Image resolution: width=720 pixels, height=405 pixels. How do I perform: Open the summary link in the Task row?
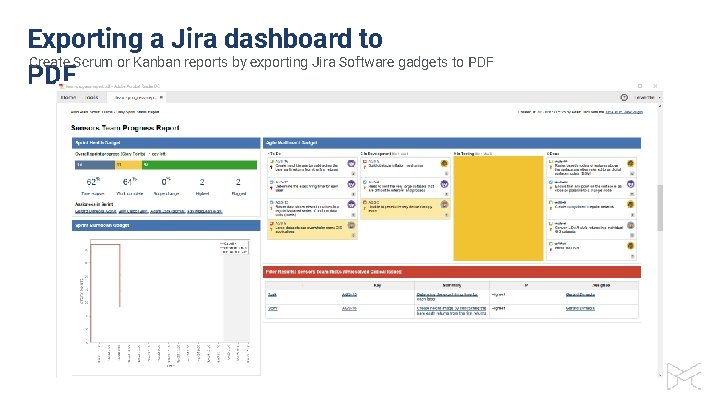coord(447,297)
